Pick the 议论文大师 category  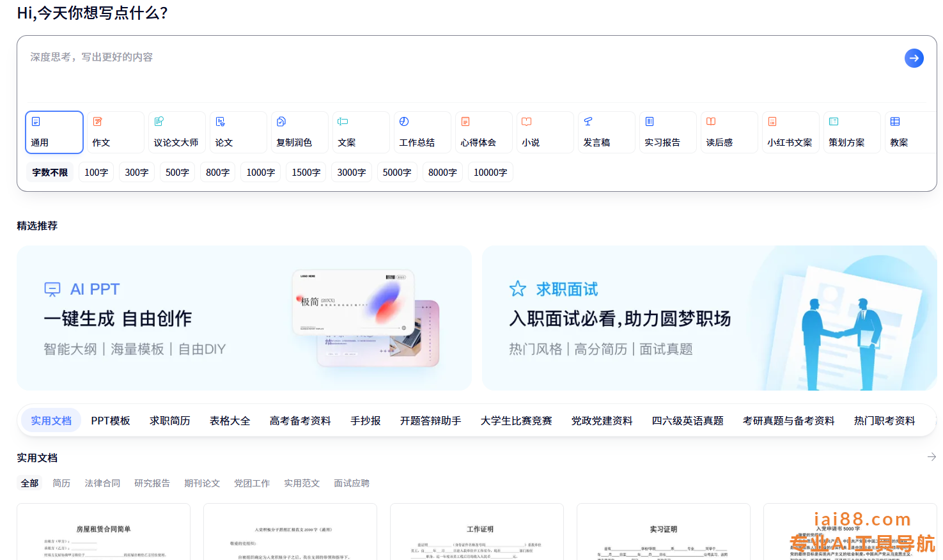pos(177,132)
